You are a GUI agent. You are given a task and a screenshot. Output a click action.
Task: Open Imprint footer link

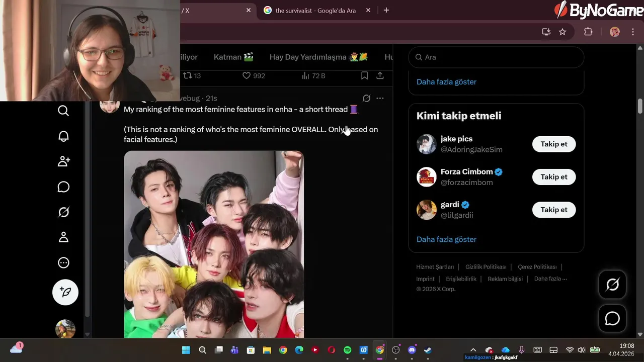click(x=425, y=279)
